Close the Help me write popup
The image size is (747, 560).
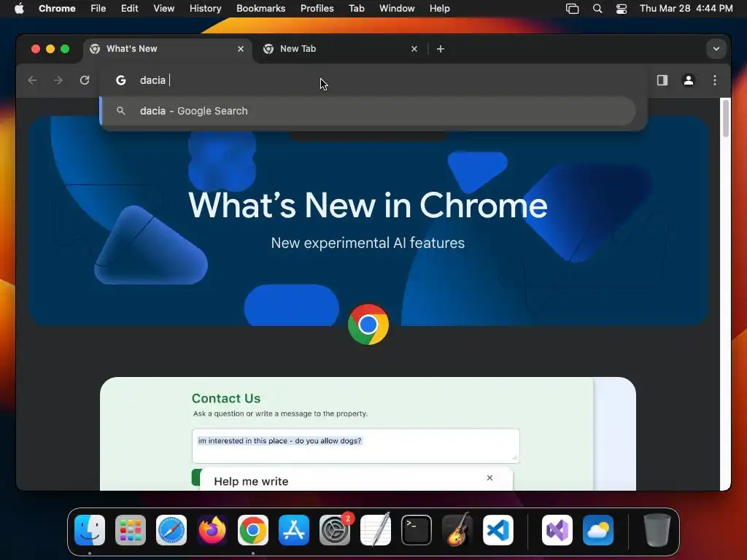(x=489, y=478)
